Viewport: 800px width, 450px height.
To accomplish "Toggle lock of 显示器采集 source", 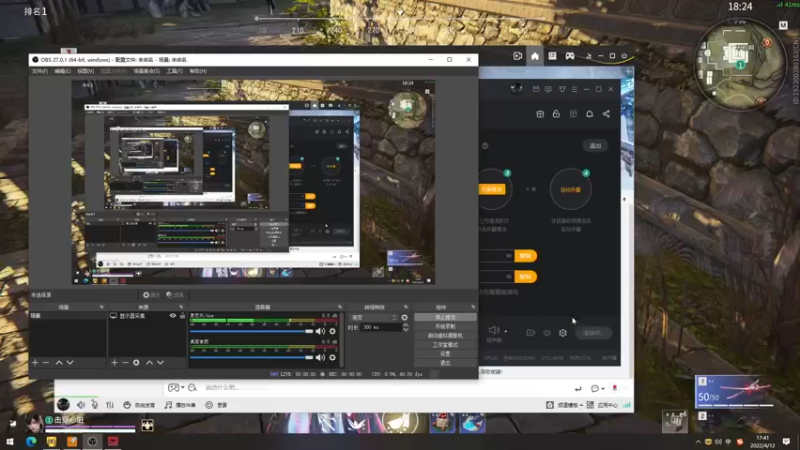I will click(x=182, y=316).
